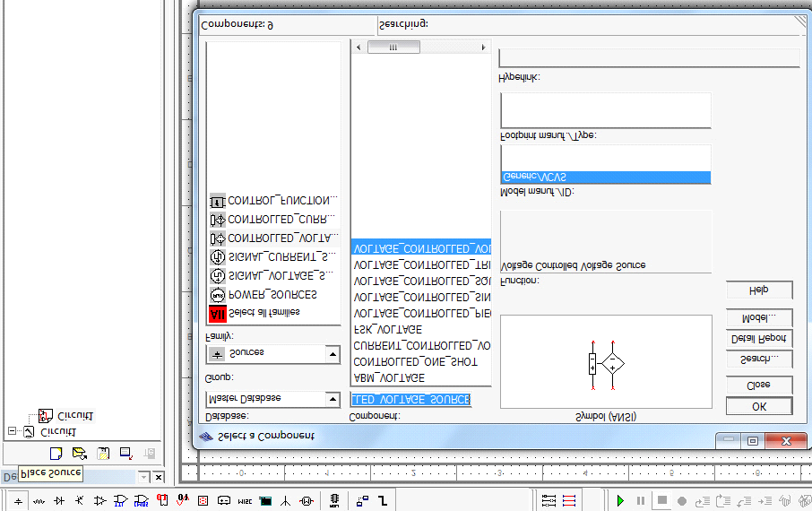The width and height of the screenshot is (812, 511).
Task: Select VOLTAGE_CONTROLLED_PIE component
Action: click(421, 314)
